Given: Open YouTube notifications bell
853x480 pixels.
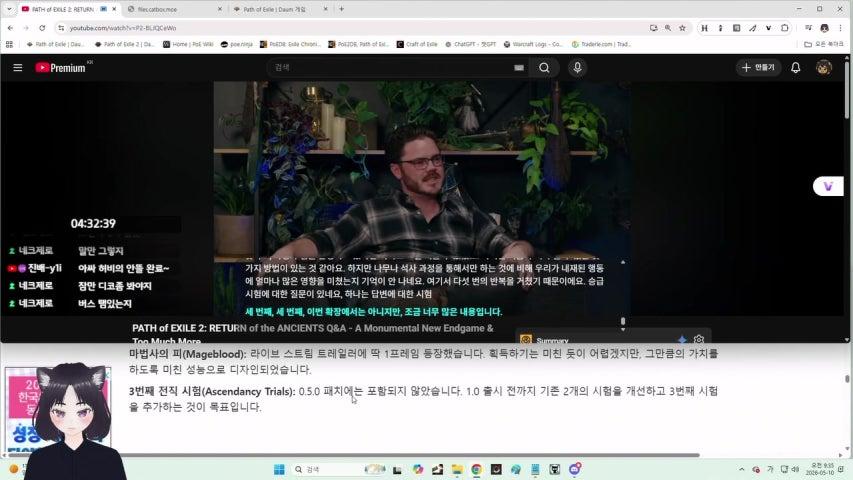Looking at the screenshot, I should coord(795,67).
